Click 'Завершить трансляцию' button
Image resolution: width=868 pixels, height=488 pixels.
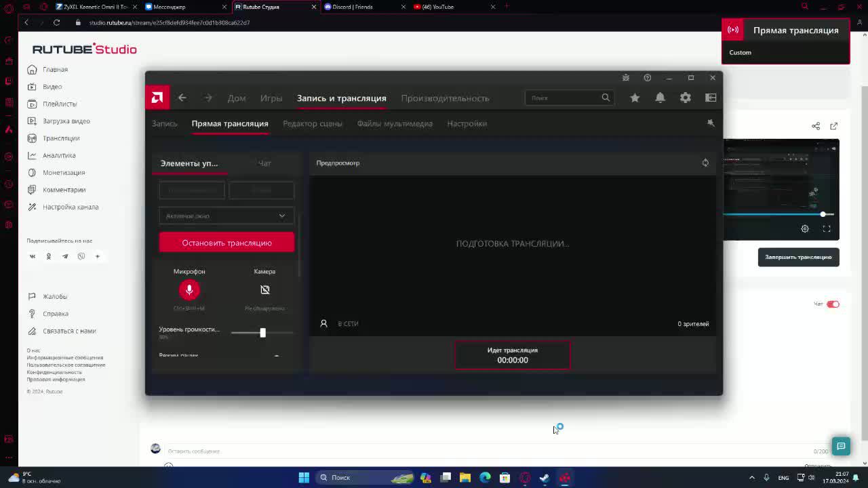tap(798, 257)
